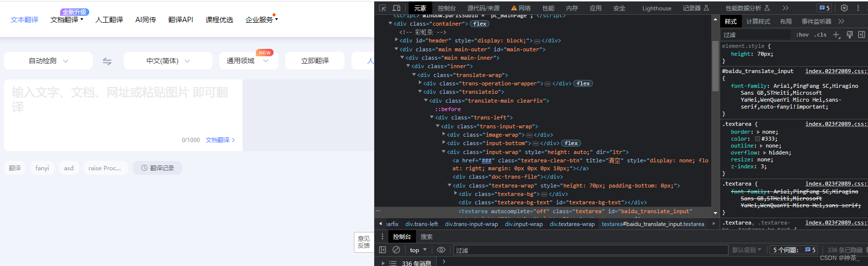Open rendering emulation paintbrush icon in styles

pos(850,35)
